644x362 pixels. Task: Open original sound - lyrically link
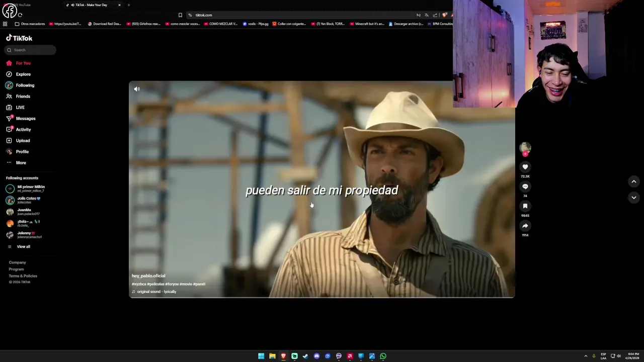pyautogui.click(x=154, y=292)
